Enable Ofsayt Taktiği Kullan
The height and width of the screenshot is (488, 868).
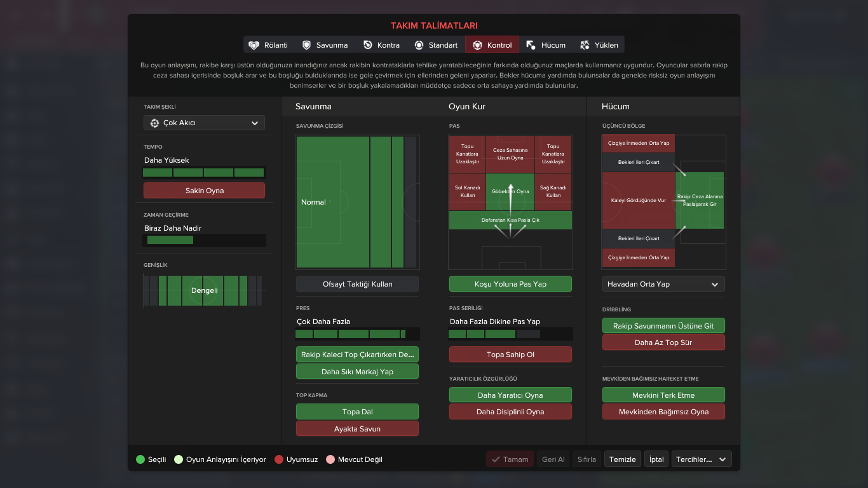[x=357, y=284]
